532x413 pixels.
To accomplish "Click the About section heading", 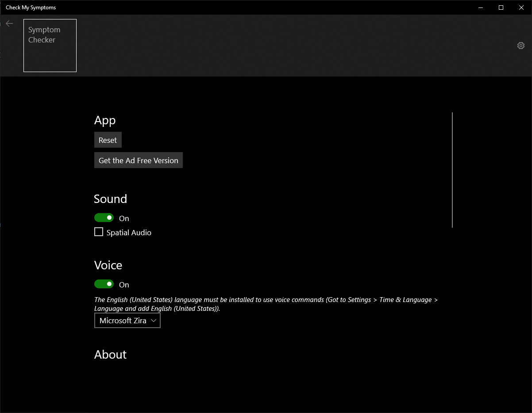I will click(x=110, y=355).
